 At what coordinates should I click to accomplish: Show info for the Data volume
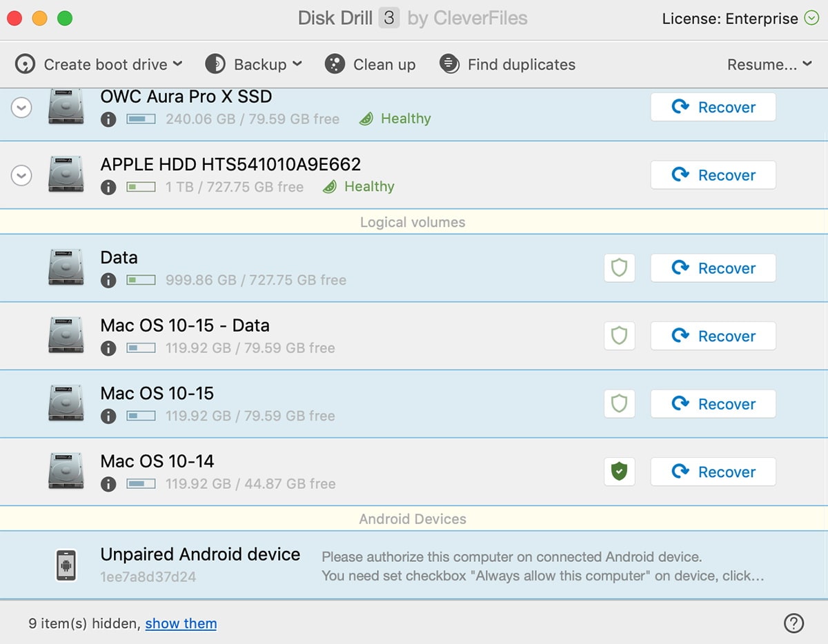coord(108,280)
